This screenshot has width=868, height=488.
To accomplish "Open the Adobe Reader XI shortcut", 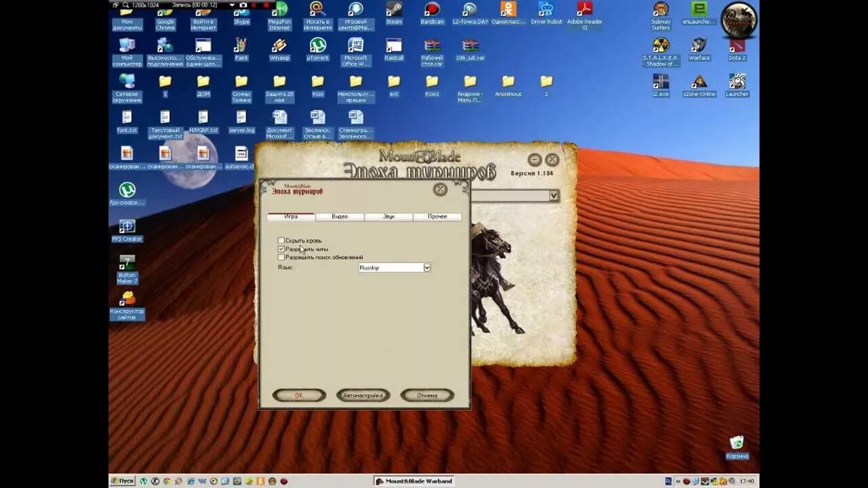I will (585, 17).
